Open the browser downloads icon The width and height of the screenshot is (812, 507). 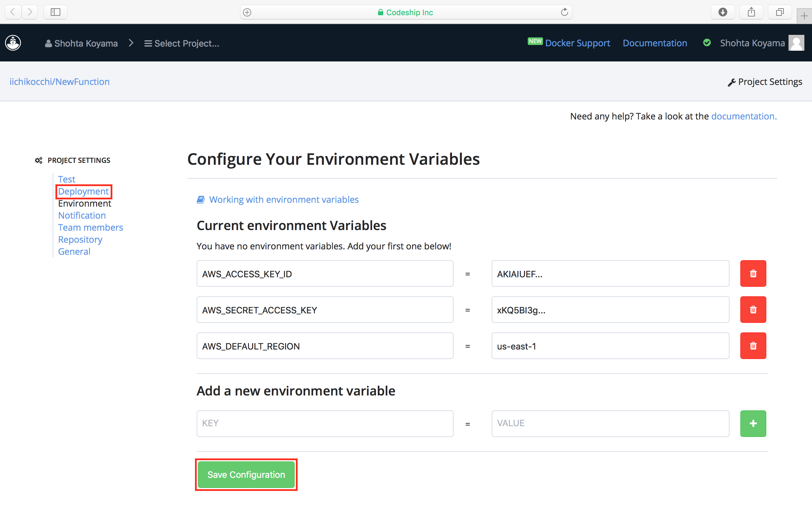pyautogui.click(x=723, y=12)
